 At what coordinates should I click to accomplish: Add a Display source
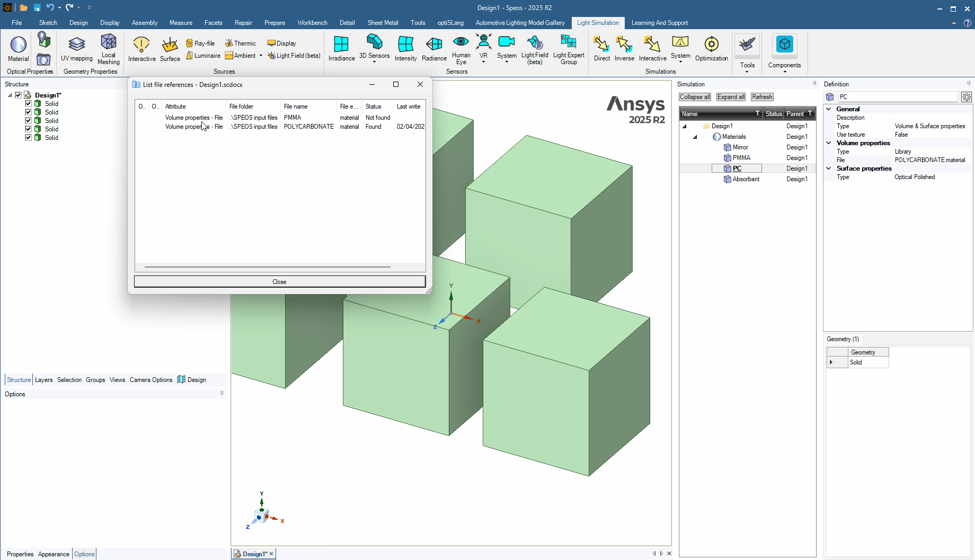click(281, 43)
